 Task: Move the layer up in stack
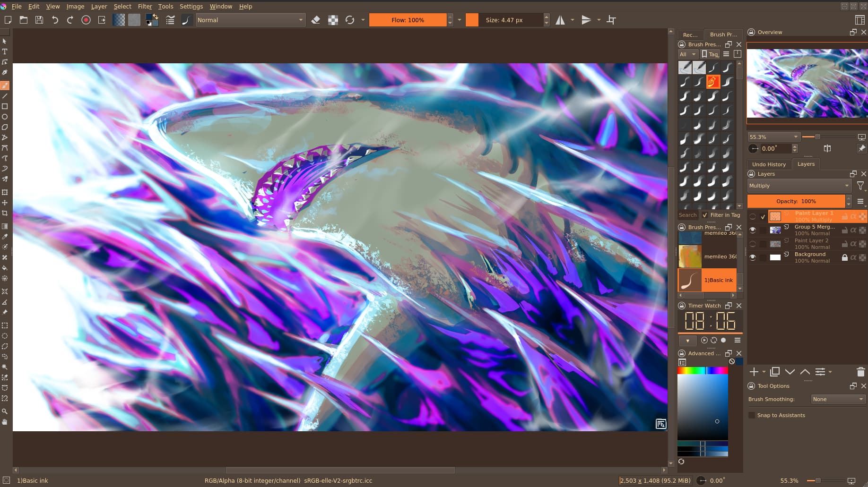pos(805,372)
